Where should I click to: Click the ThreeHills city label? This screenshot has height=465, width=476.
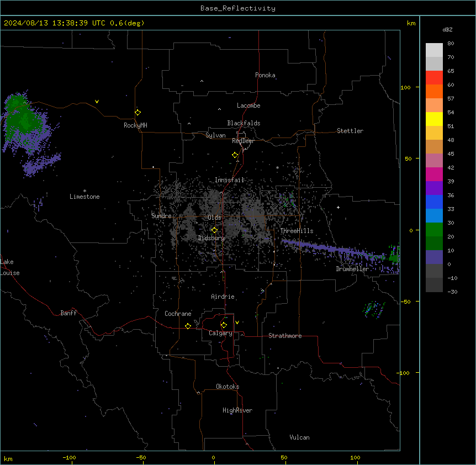[297, 231]
